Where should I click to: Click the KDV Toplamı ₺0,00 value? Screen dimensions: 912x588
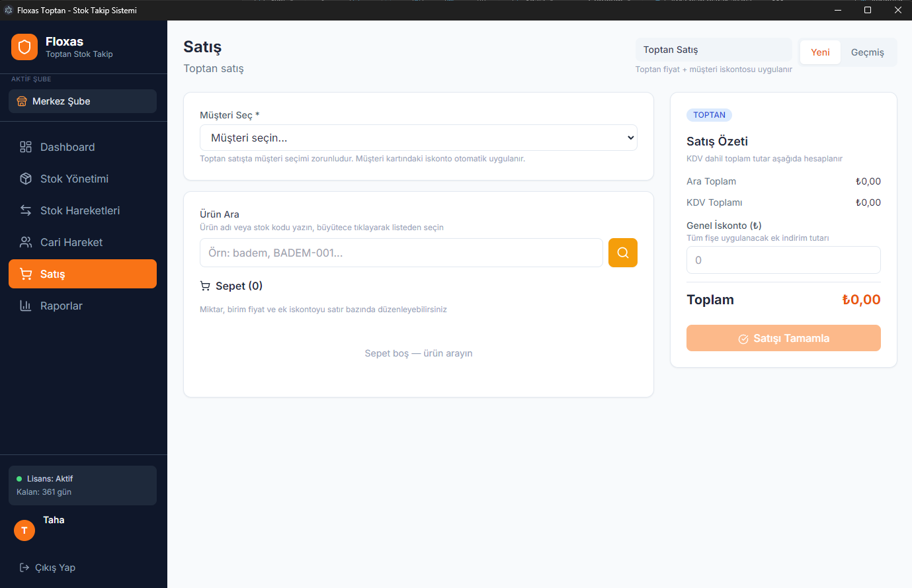tap(868, 202)
